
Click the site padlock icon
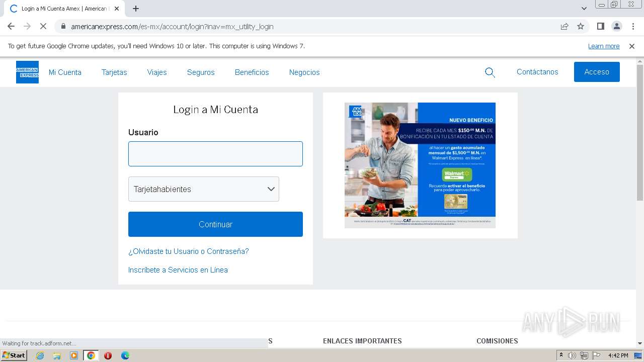pos(63,26)
